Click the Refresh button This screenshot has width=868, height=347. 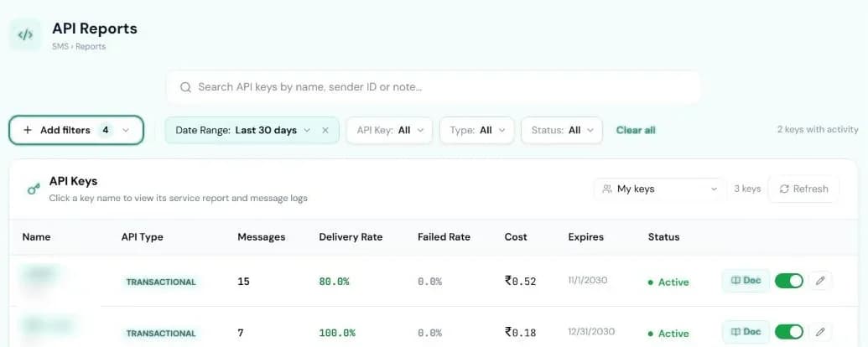pos(803,189)
